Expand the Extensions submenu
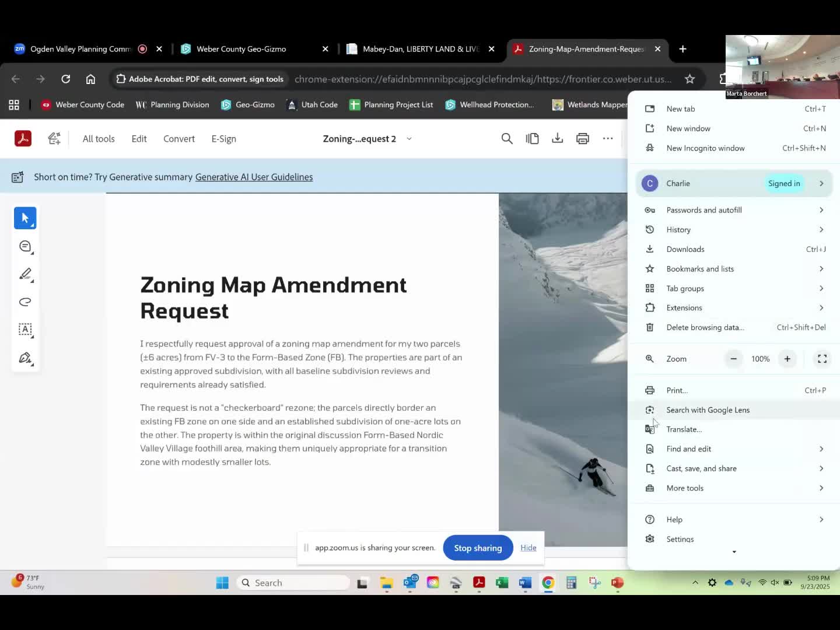The height and width of the screenshot is (630, 840). pyautogui.click(x=821, y=307)
